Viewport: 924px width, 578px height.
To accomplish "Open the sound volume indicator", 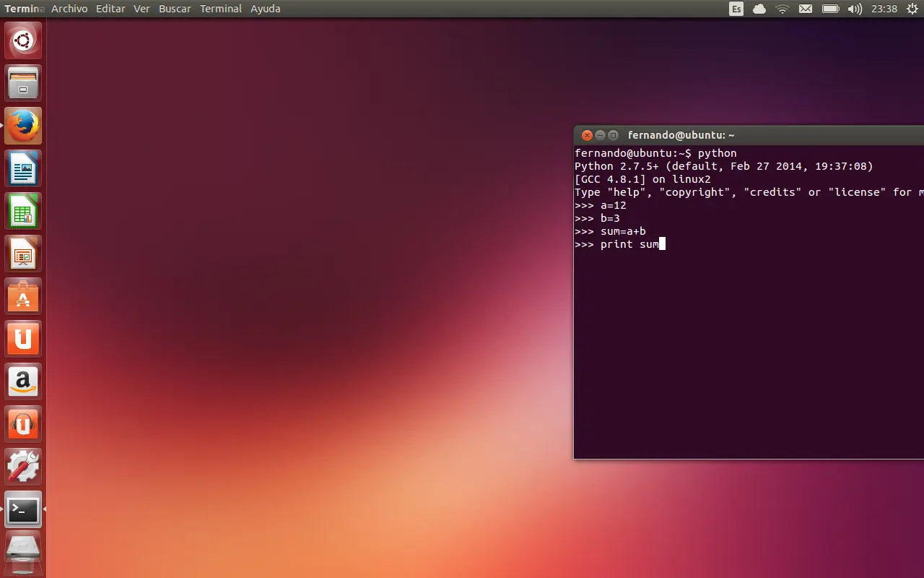I will (x=855, y=9).
